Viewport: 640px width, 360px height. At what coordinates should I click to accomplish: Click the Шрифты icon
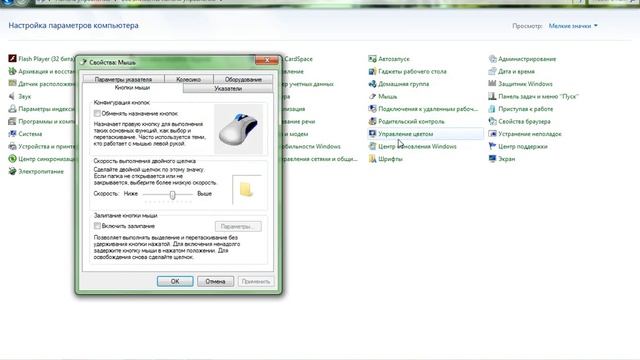pos(372,159)
